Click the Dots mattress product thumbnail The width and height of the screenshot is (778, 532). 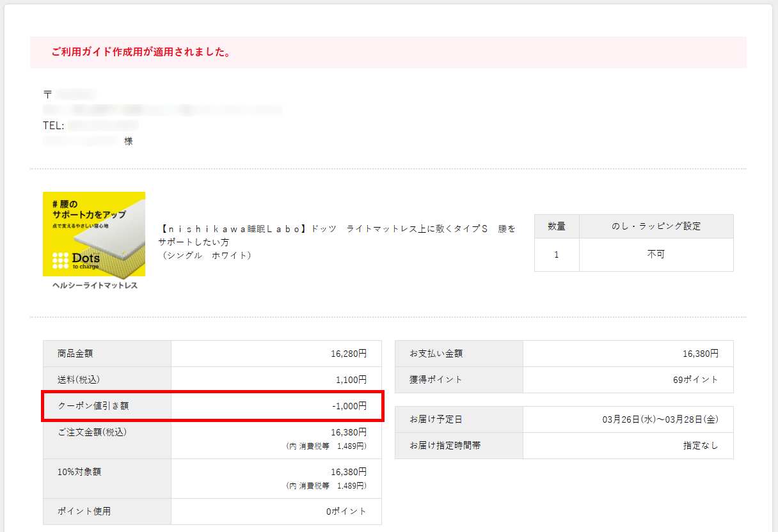tap(94, 234)
